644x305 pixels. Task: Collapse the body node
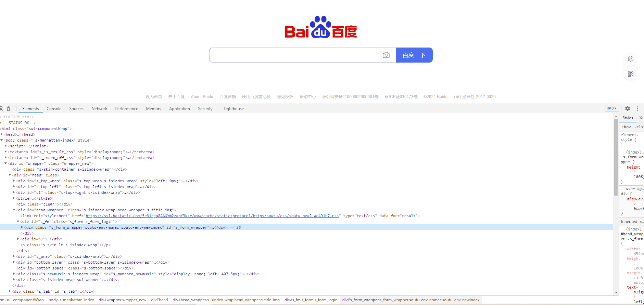(2, 140)
